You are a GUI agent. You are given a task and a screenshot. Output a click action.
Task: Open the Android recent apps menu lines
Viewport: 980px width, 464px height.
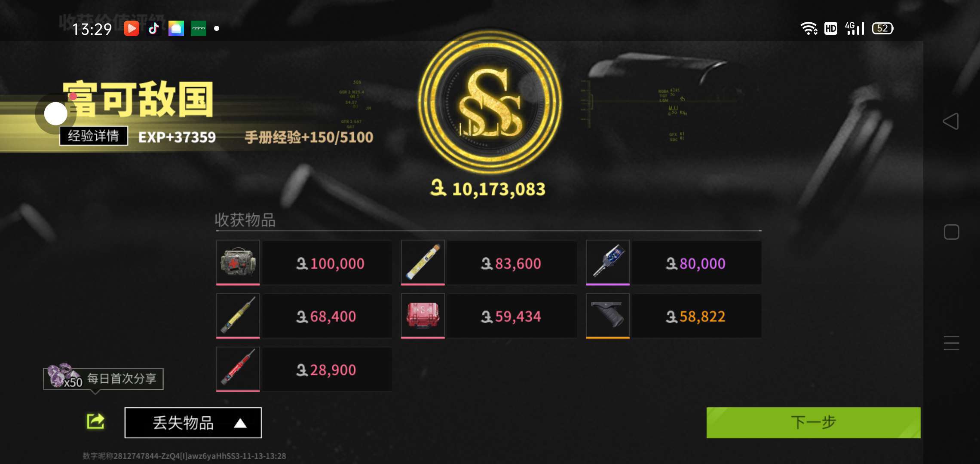point(951,343)
